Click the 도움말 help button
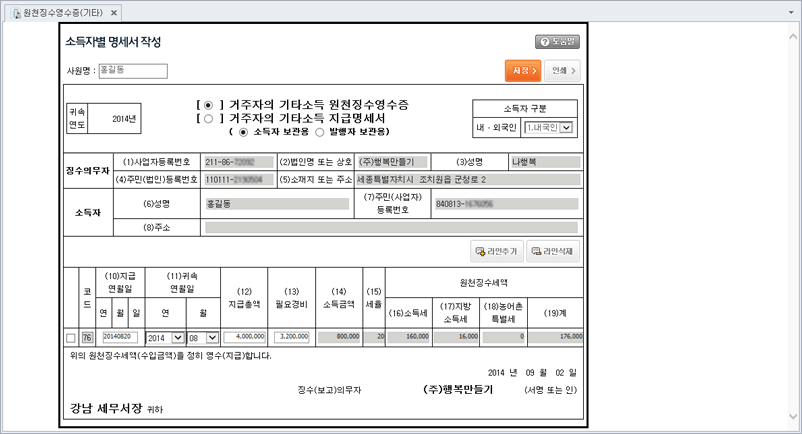This screenshot has width=802, height=434. click(558, 42)
